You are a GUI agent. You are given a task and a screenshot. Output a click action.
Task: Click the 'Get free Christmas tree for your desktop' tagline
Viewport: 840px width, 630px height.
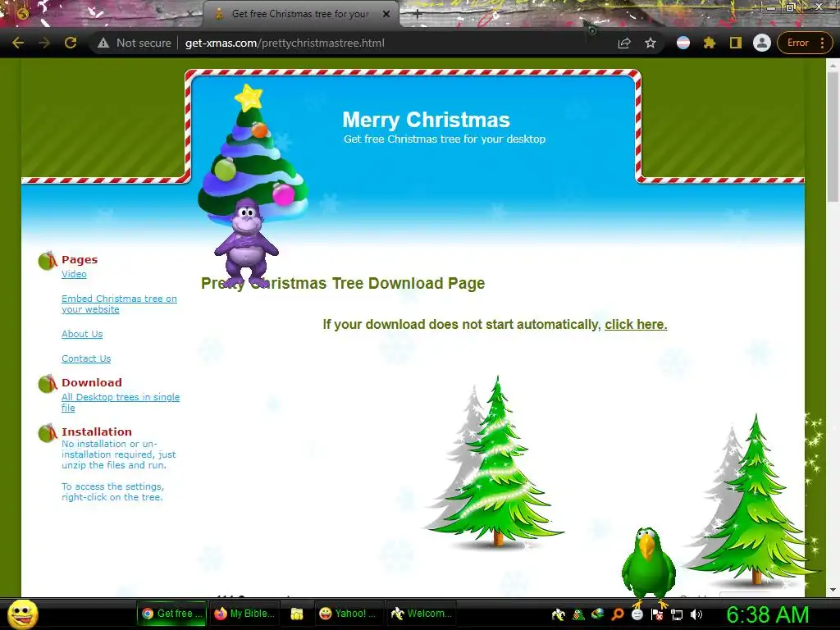445,139
